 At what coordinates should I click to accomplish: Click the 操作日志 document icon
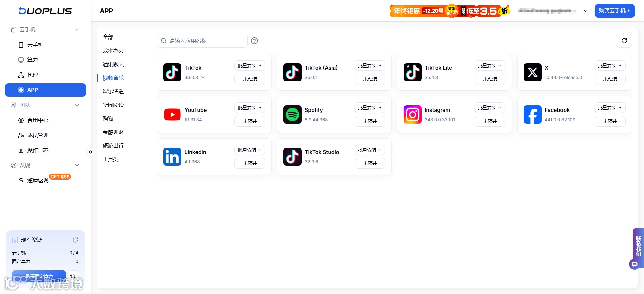point(21,150)
